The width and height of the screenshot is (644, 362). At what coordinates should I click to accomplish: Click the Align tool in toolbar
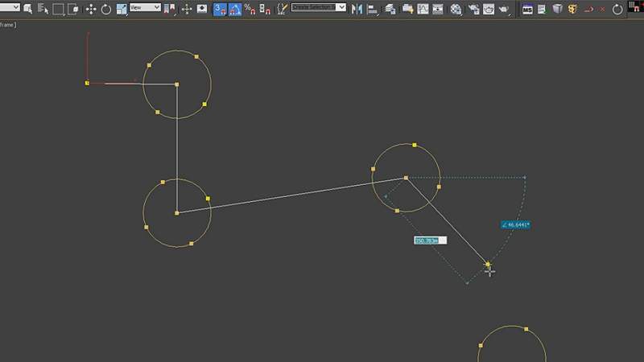click(373, 8)
